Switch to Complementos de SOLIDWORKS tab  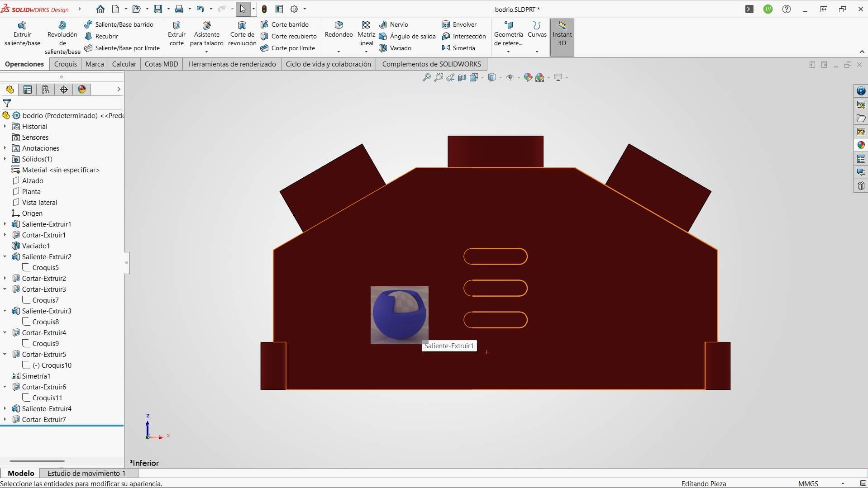pos(431,64)
